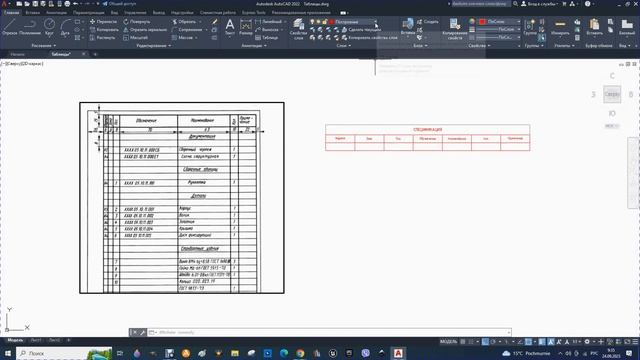Click Копирование свойств (Match Properties)
The height and width of the screenshot is (360, 640).
[455, 29]
